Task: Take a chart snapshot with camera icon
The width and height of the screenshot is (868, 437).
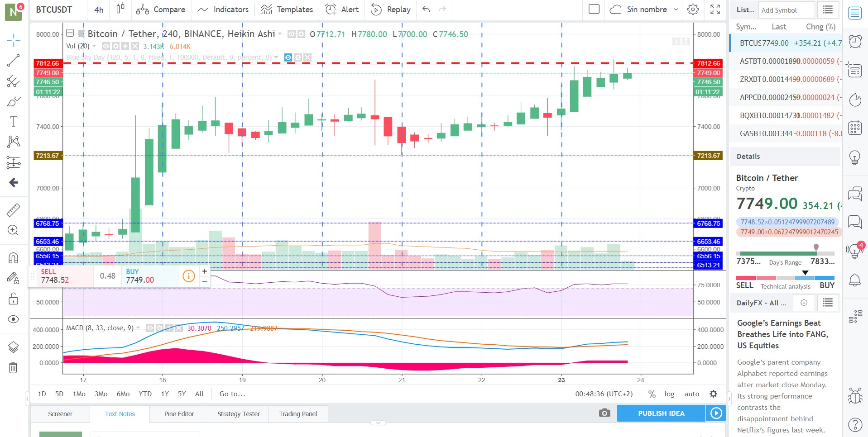Action: point(604,413)
